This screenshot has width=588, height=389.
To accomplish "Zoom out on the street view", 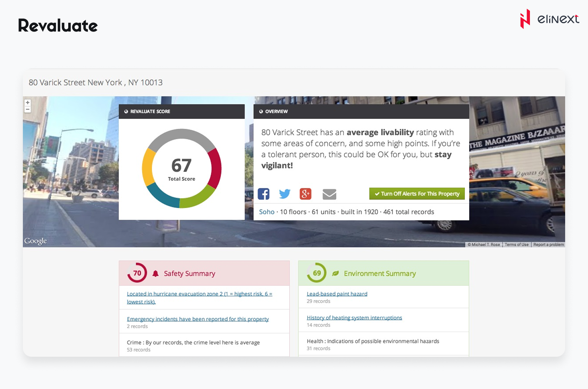I will click(x=28, y=109).
